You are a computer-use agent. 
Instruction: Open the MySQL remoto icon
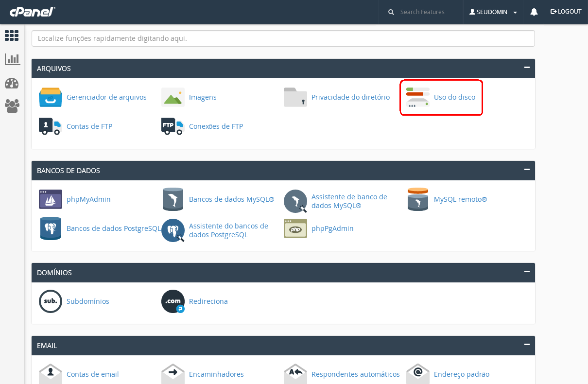pos(418,199)
